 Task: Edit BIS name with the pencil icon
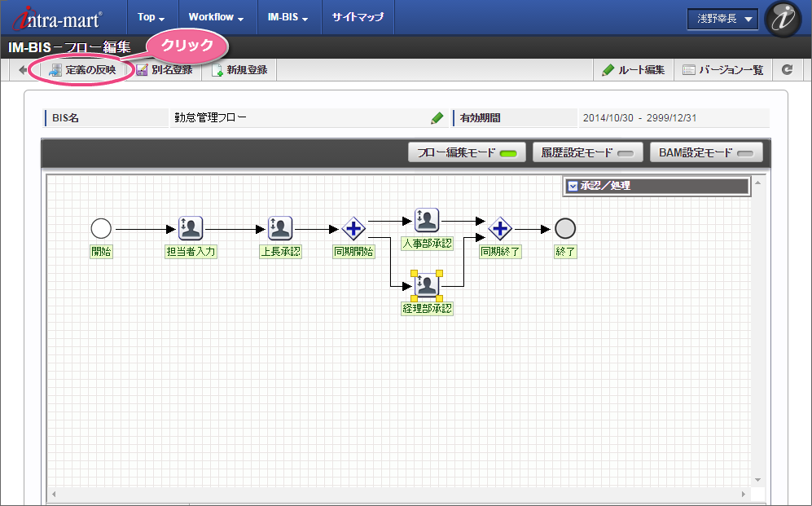point(437,118)
